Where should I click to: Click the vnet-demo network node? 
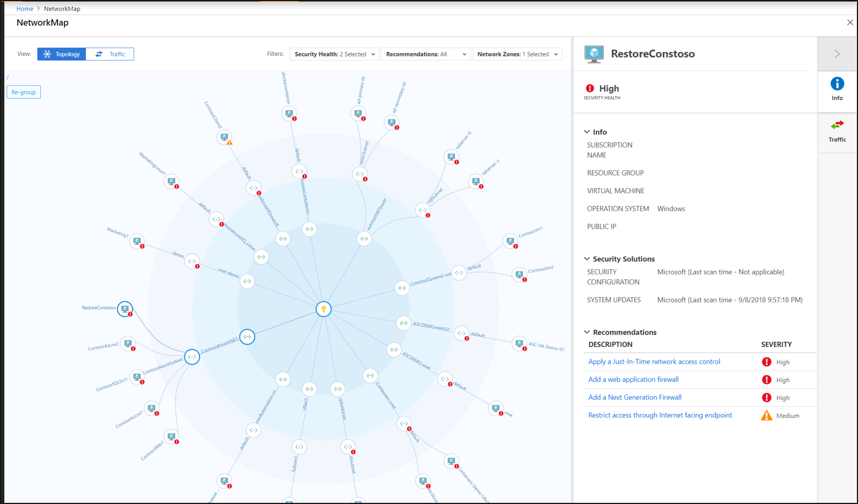click(x=247, y=281)
